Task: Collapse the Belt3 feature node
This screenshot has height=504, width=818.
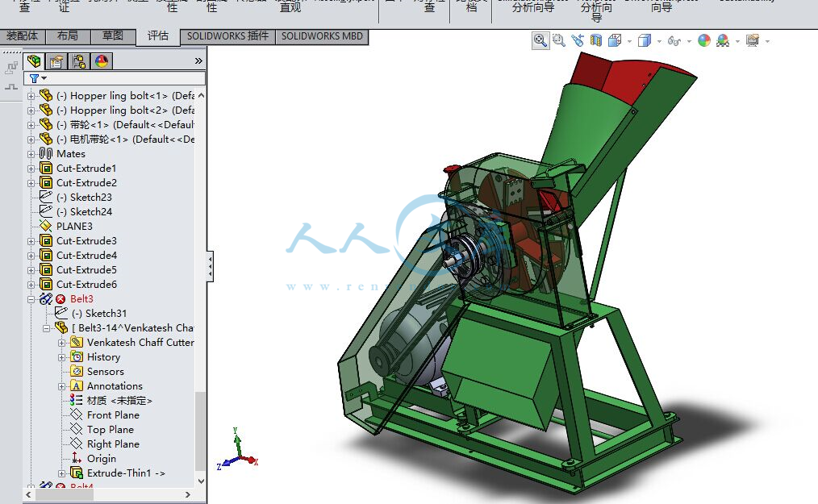Action: coord(31,299)
